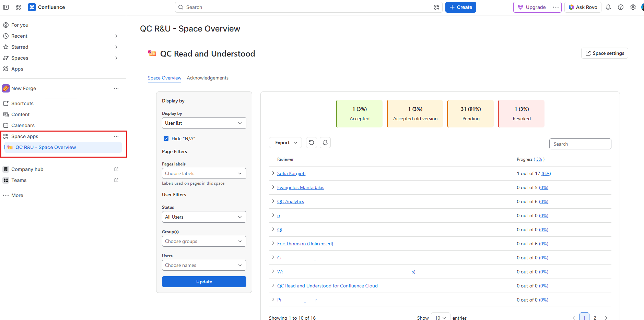Open Space settings
This screenshot has width=644, height=320.
point(605,53)
